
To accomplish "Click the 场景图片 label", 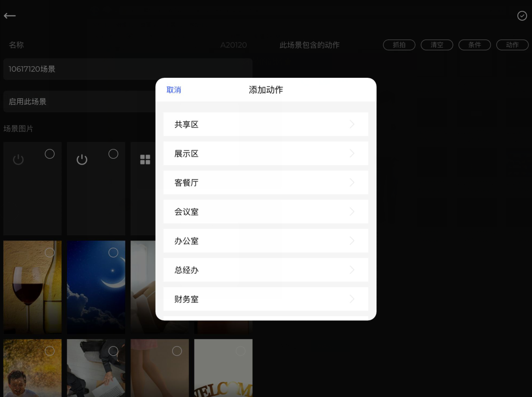I will [x=19, y=129].
